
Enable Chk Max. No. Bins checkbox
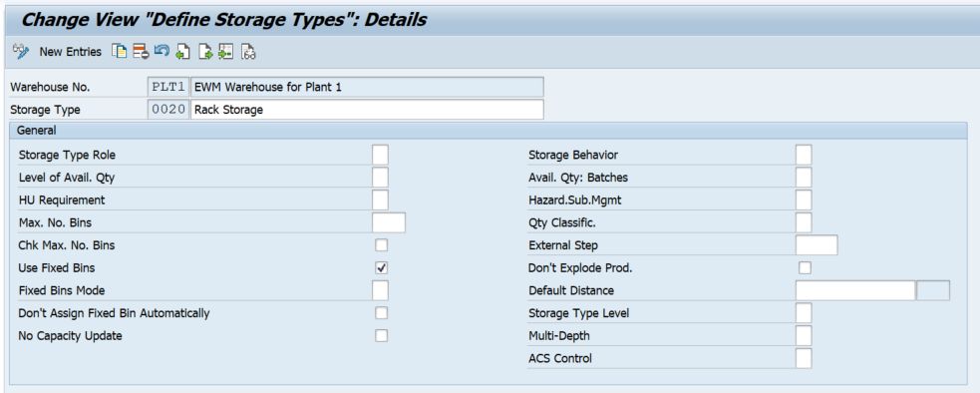381,244
